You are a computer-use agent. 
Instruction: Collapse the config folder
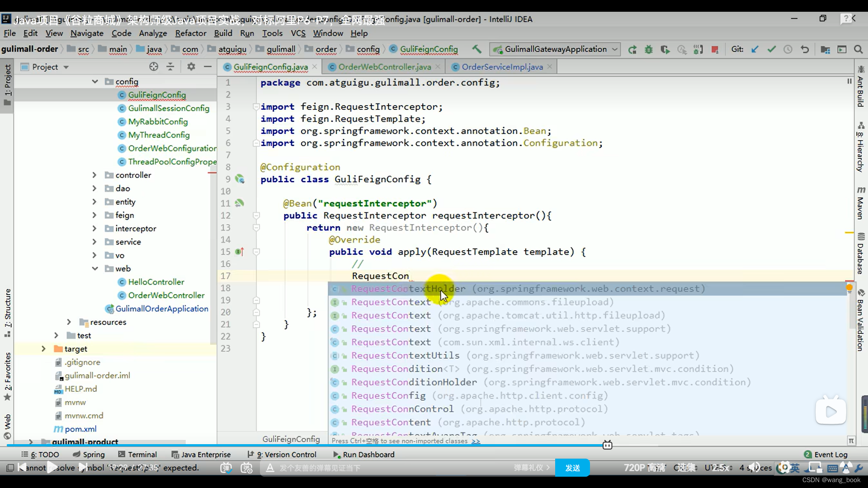click(95, 81)
